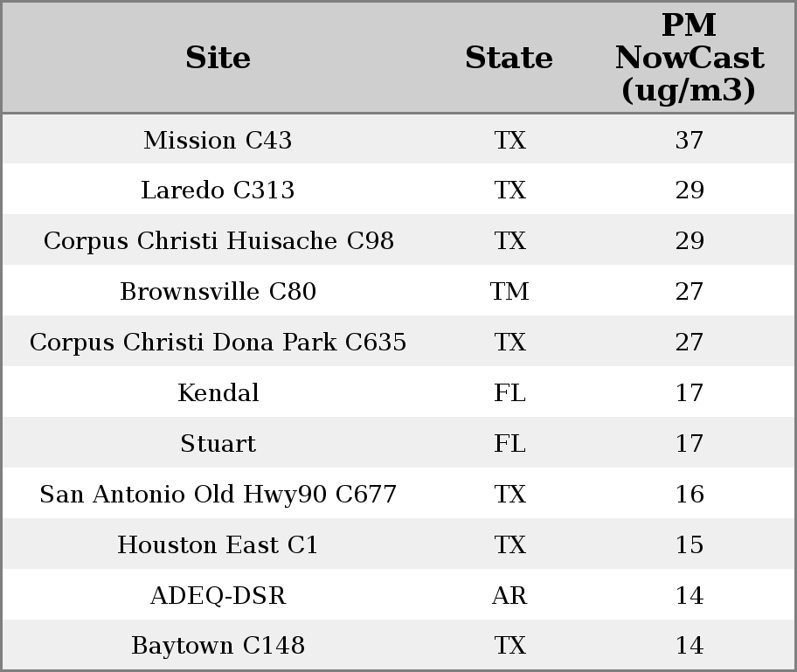797x672 pixels.
Task: Select the Houston East C1 cell
Action: click(218, 545)
